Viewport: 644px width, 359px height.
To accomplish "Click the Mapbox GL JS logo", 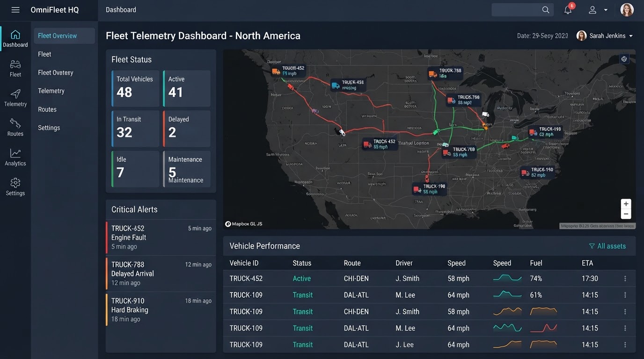I will (244, 224).
